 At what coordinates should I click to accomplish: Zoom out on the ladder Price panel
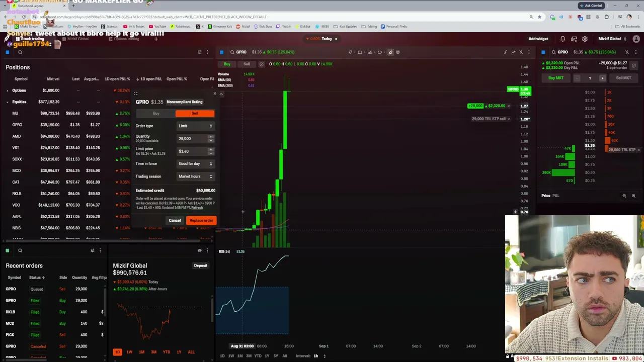point(624,196)
